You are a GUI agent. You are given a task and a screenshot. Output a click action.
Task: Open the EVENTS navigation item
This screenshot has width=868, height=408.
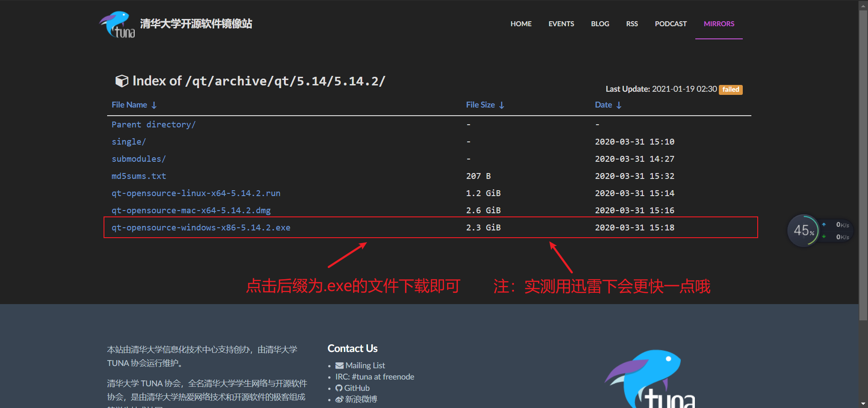pyautogui.click(x=561, y=23)
